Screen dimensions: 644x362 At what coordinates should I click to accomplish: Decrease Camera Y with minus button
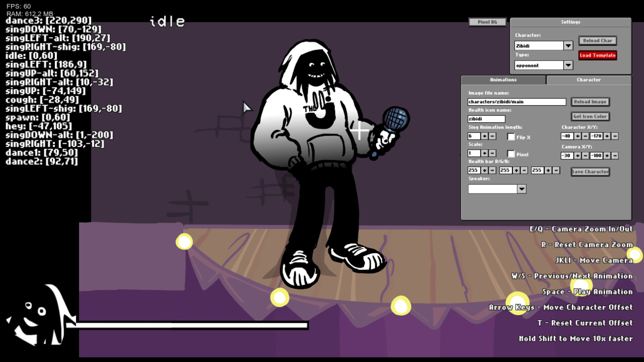pos(615,155)
